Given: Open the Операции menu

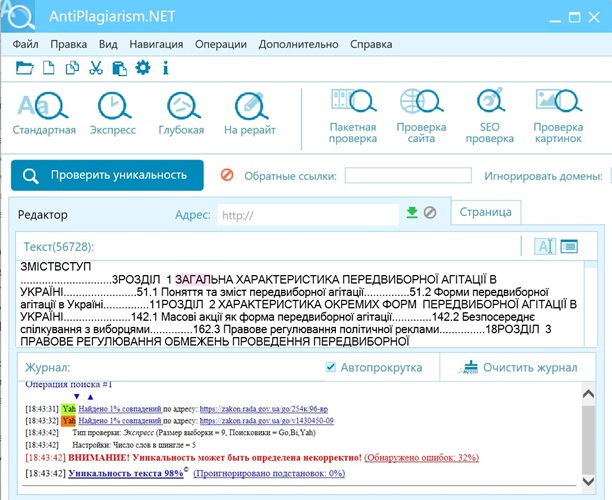Looking at the screenshot, I should [x=221, y=44].
